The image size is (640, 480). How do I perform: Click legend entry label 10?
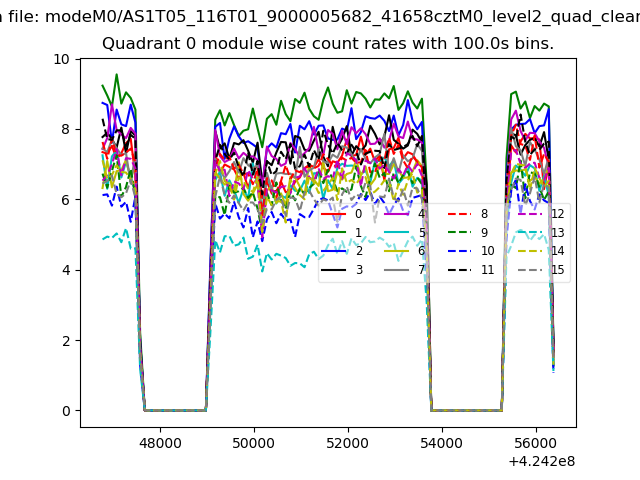487,251
